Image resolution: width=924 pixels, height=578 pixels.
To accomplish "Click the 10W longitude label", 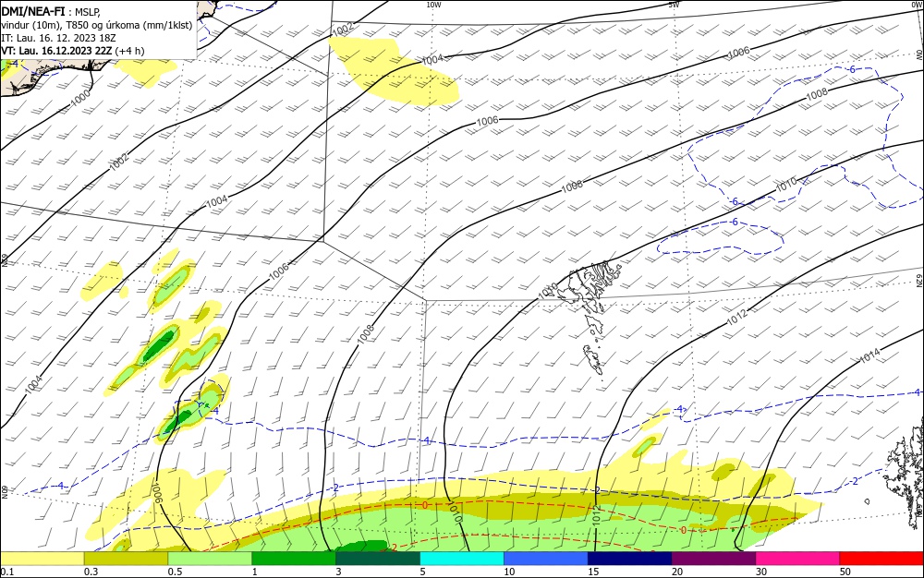I will coord(433,5).
